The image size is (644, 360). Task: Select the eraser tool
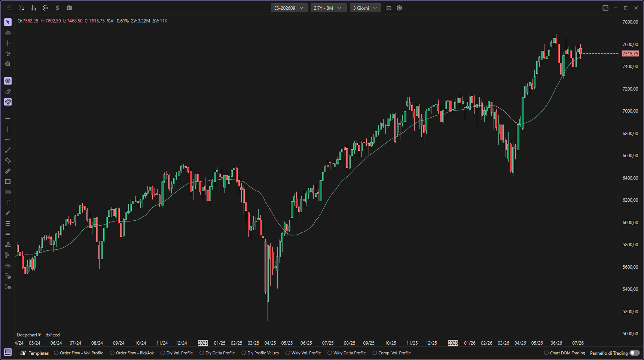8,91
